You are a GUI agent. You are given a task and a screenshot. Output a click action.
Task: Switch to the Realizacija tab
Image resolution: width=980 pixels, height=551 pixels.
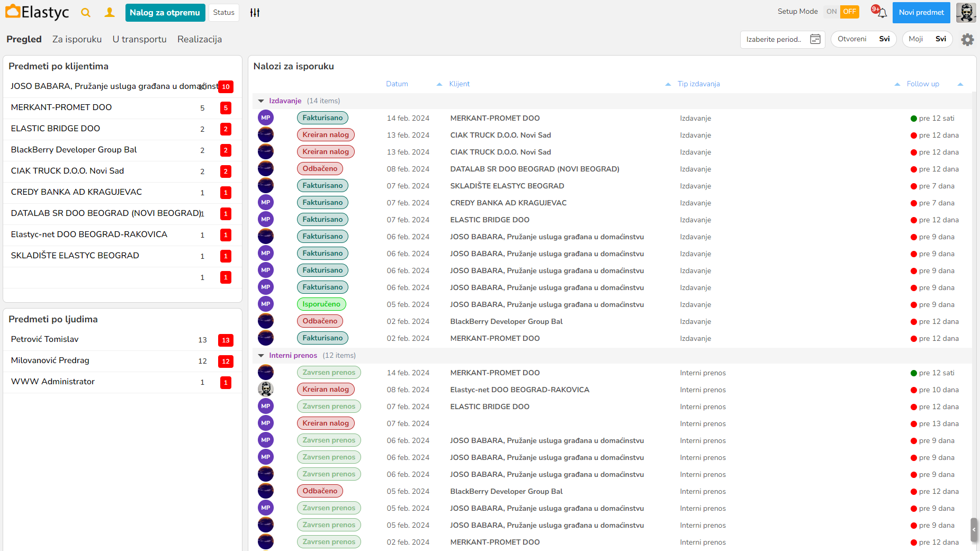click(x=200, y=39)
